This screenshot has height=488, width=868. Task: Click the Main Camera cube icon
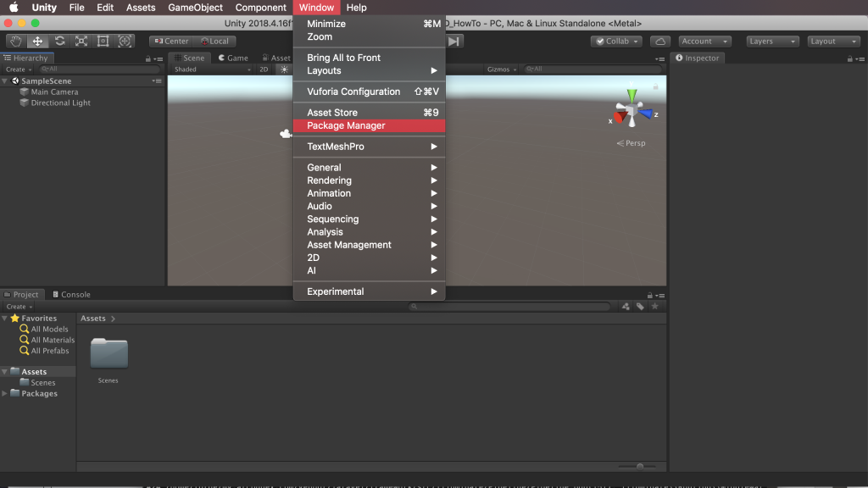click(x=24, y=91)
